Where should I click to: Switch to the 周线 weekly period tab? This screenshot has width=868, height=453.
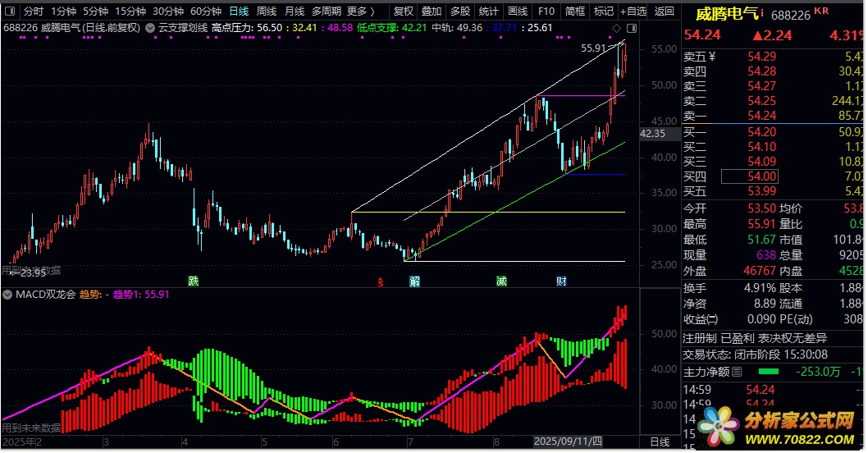coord(266,11)
